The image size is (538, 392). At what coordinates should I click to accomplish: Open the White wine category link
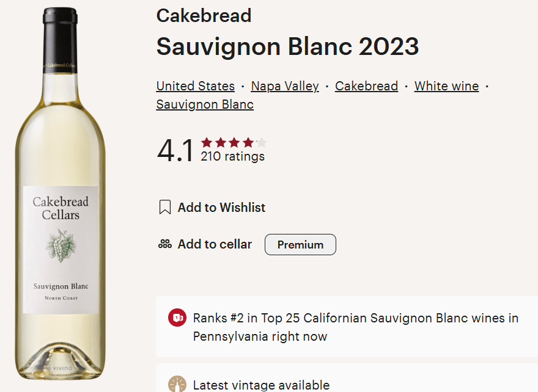click(446, 86)
